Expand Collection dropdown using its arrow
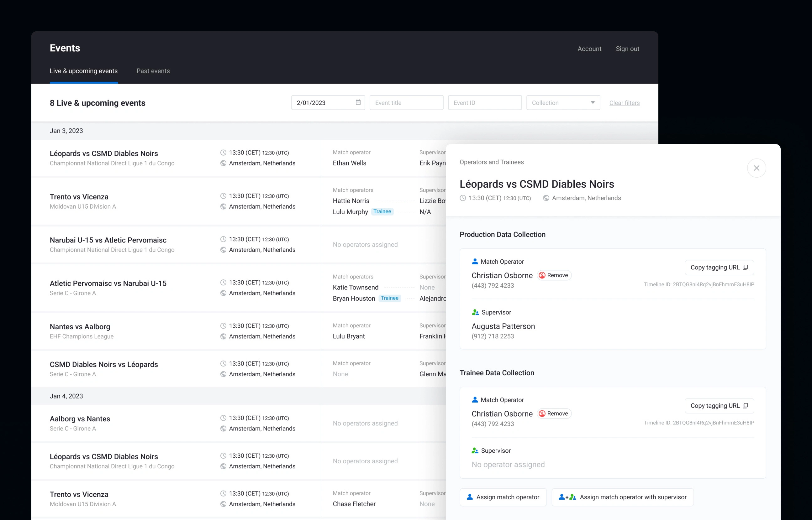The image size is (812, 520). (x=593, y=103)
